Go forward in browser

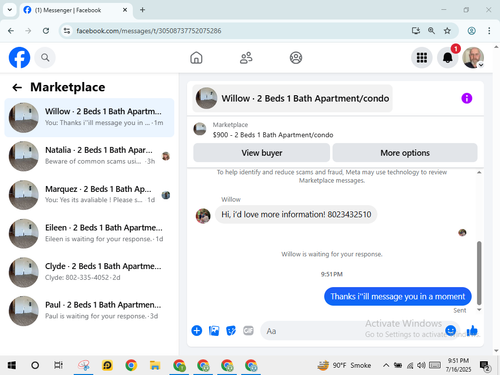(x=28, y=31)
